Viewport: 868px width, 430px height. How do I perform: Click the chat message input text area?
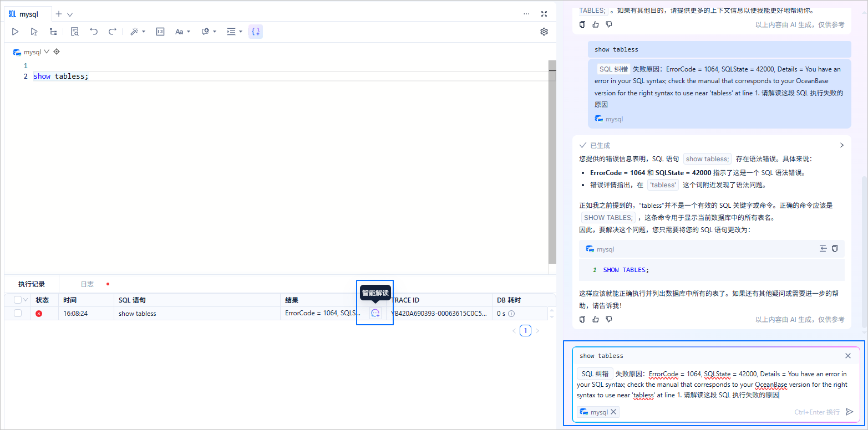click(715, 385)
